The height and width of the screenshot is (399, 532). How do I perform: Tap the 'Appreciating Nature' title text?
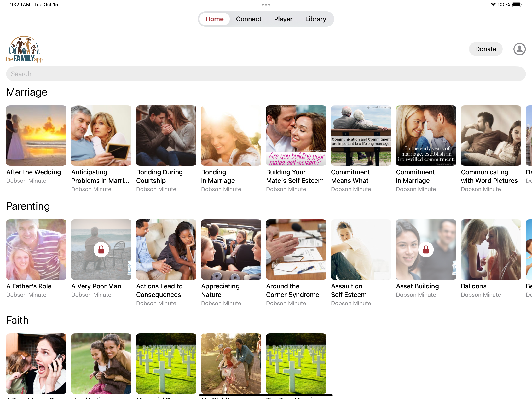coord(220,290)
